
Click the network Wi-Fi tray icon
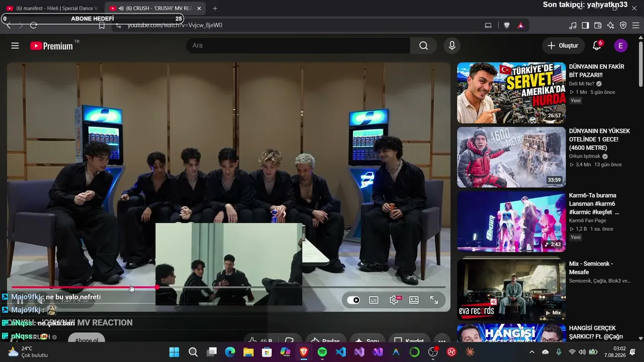(572, 352)
